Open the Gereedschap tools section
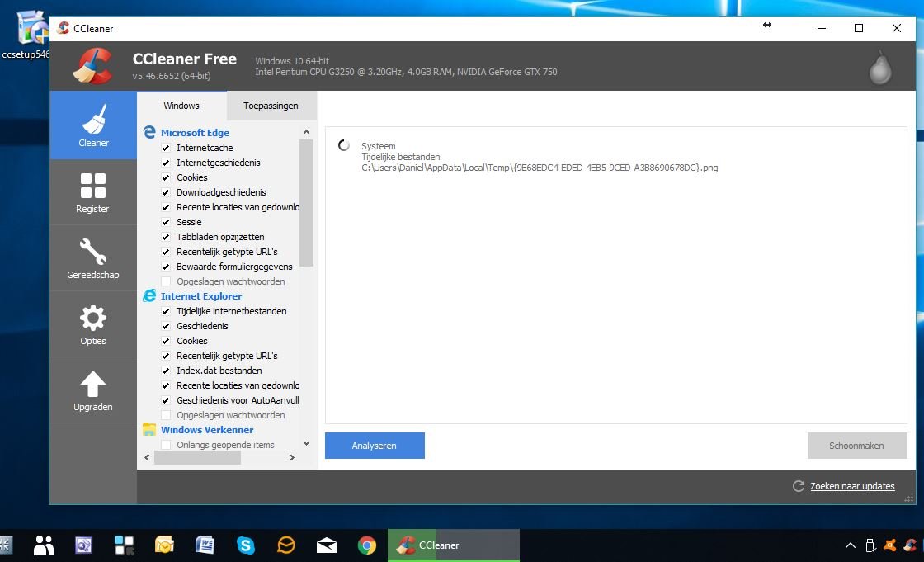 click(93, 258)
